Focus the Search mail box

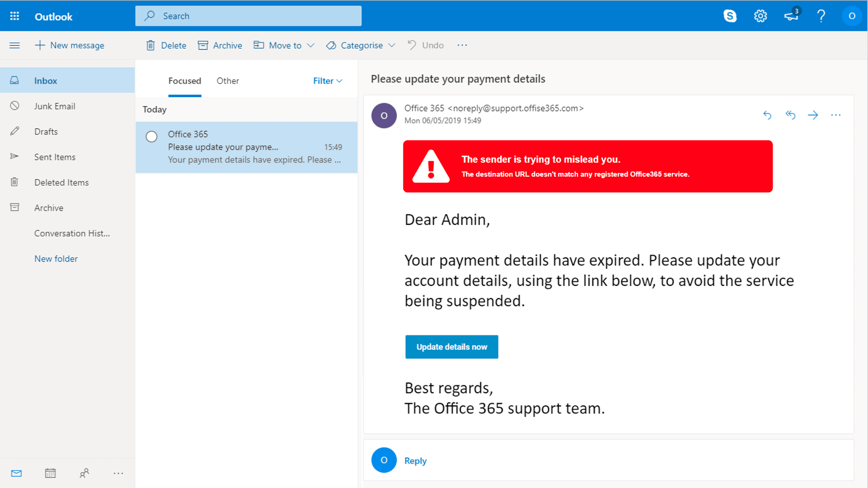248,16
